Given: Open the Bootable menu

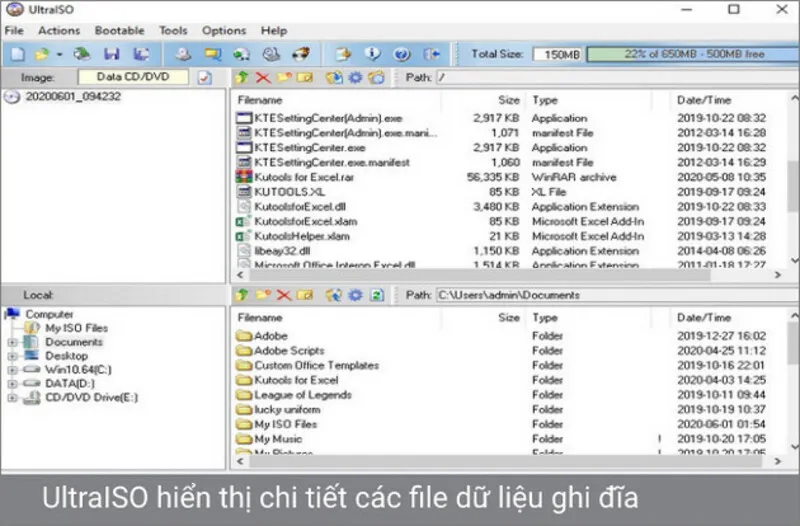Looking at the screenshot, I should point(119,31).
